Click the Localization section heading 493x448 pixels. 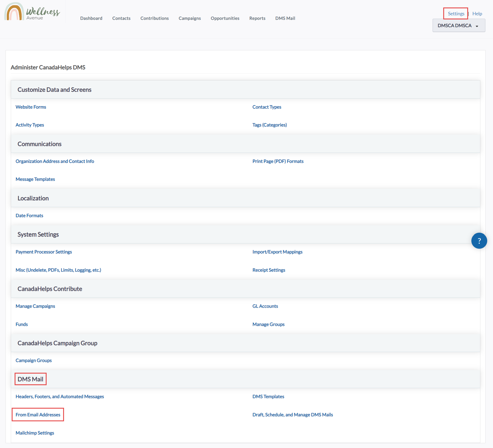tap(33, 198)
